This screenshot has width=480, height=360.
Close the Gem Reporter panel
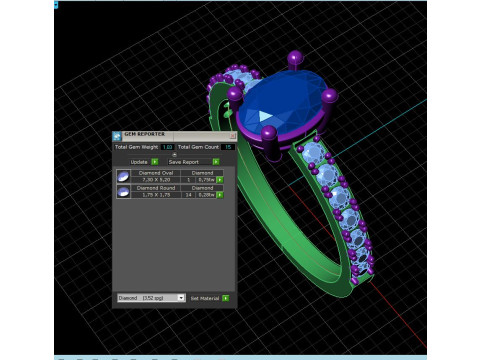pos(233,136)
